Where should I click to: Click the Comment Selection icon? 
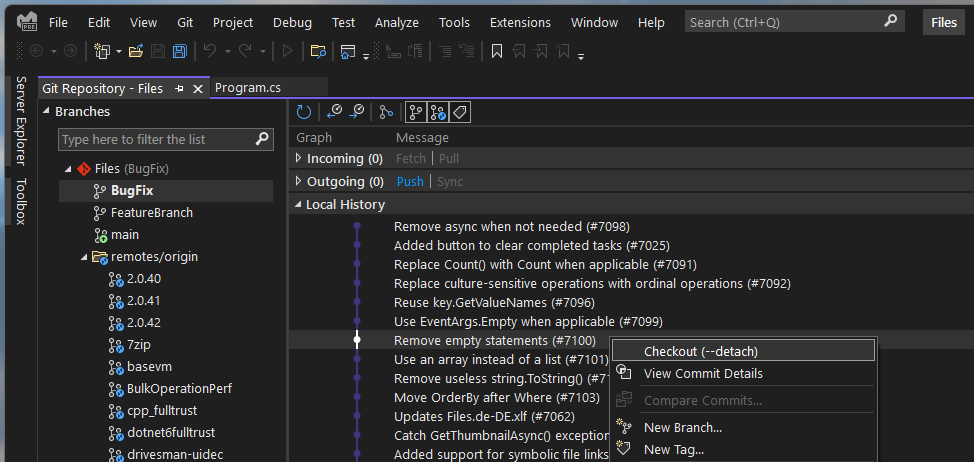pos(445,52)
